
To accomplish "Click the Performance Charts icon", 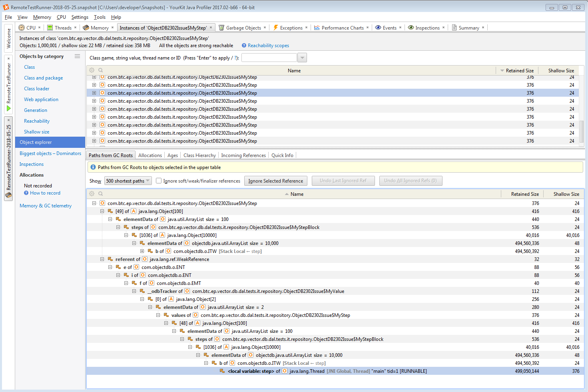I will pyautogui.click(x=317, y=28).
